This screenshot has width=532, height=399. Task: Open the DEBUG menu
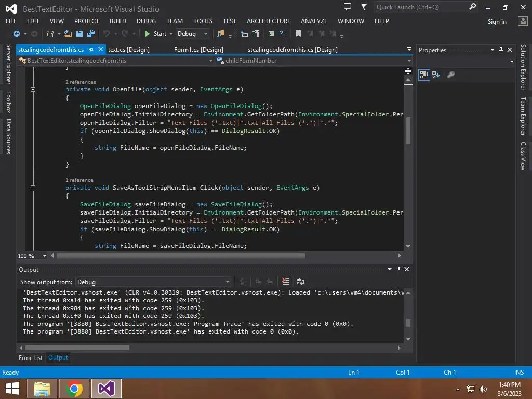146,21
